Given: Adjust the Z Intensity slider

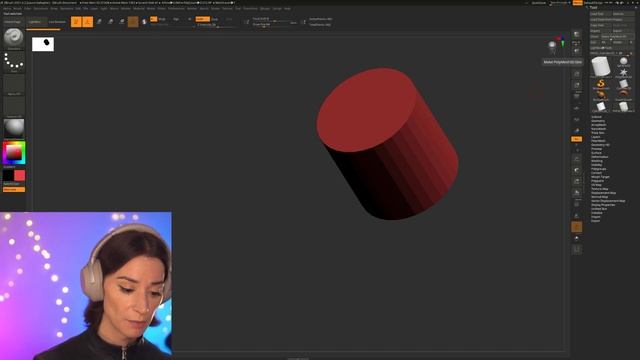Looking at the screenshot, I should [216, 24].
